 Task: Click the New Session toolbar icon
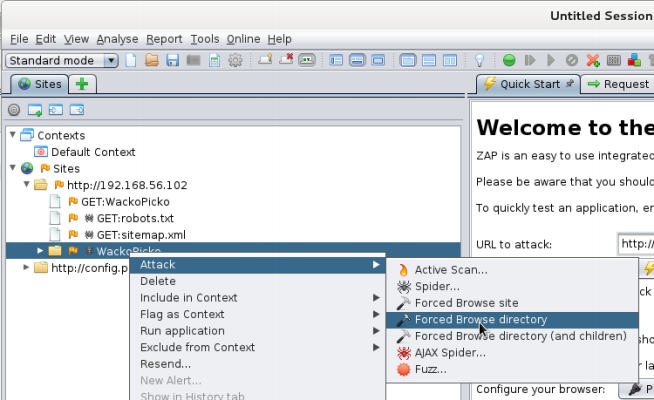click(133, 61)
